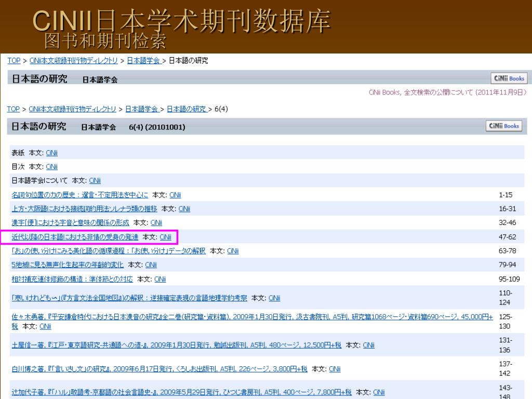This screenshot has width=532, height=399.
Task: Open CiNii full text for 日本語学会について
Action: click(x=95, y=180)
